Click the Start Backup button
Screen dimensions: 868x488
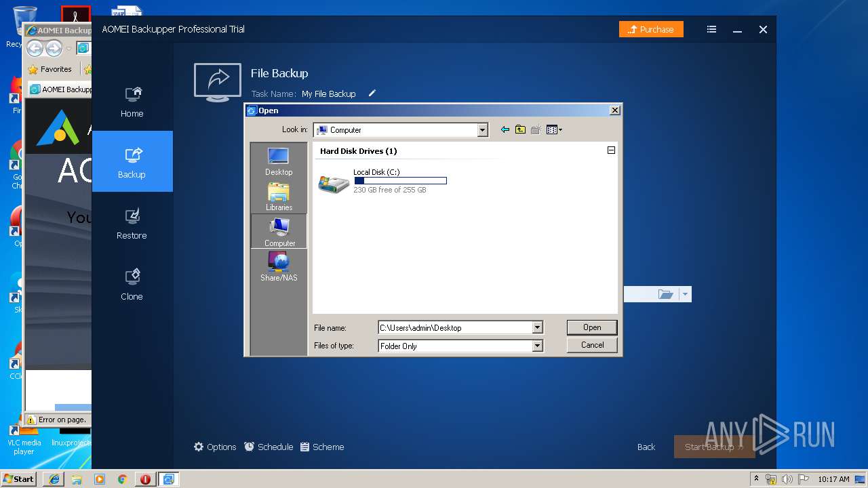point(714,447)
